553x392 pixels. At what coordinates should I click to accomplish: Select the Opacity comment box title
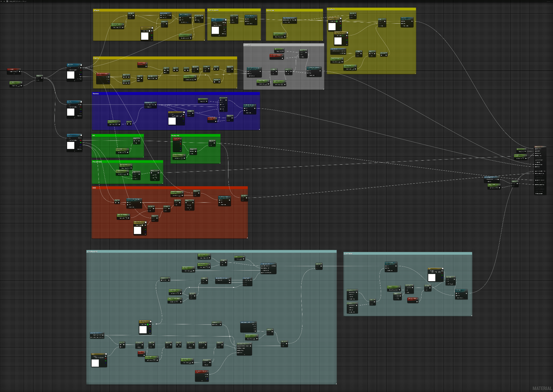(247, 45)
